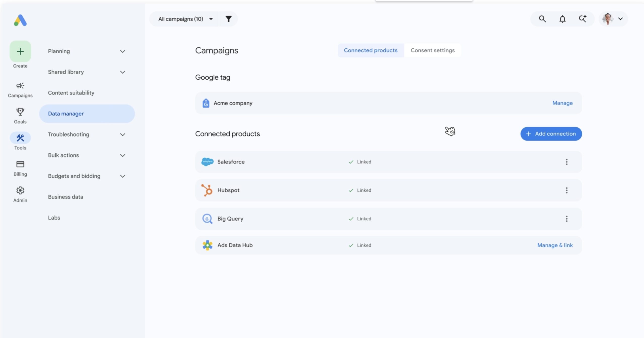644x338 pixels.
Task: Click the Campaigns page title
Action: 217,51
